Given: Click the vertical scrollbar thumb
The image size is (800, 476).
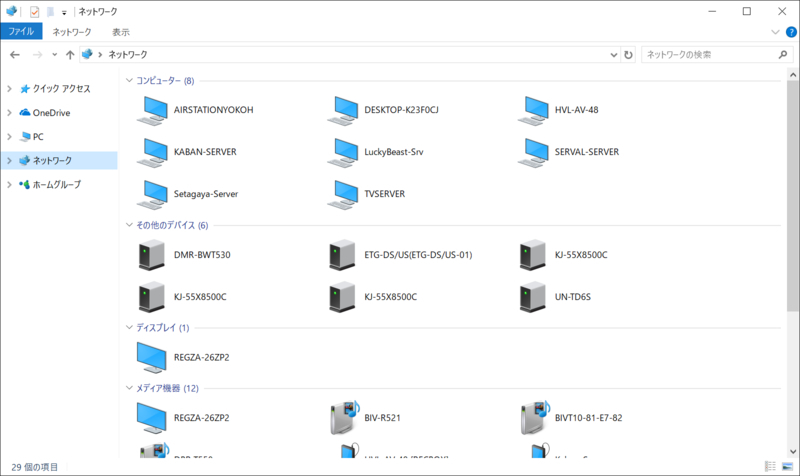Looking at the screenshot, I should pyautogui.click(x=792, y=196).
